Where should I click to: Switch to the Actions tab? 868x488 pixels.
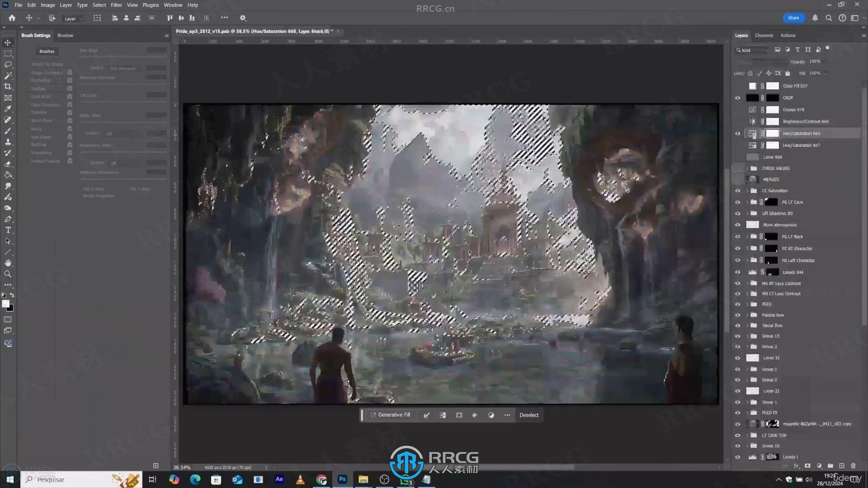coord(788,35)
